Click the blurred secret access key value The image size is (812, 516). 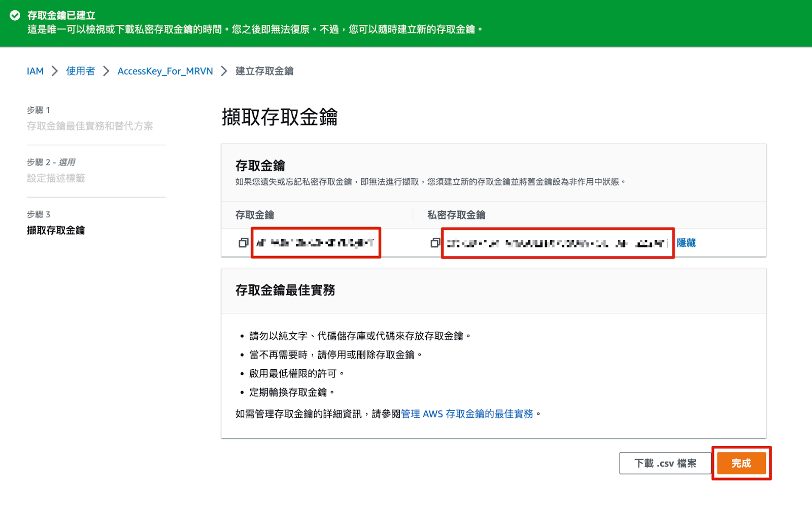click(557, 243)
